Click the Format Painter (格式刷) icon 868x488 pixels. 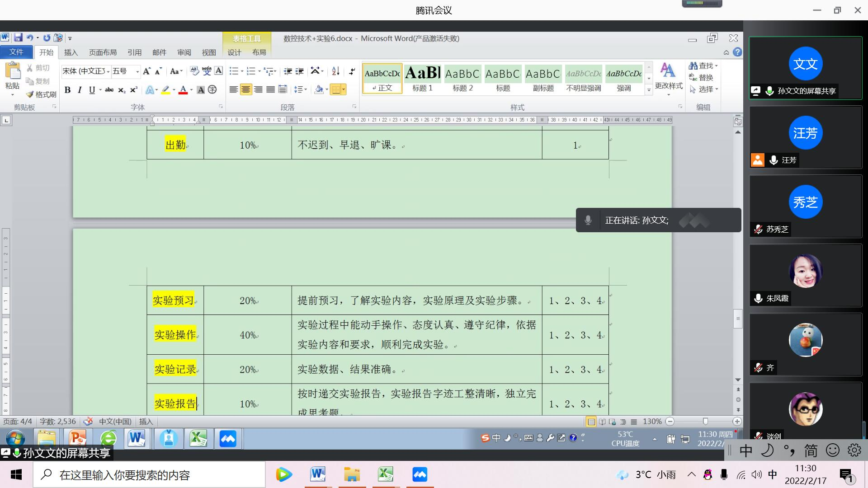tap(31, 94)
